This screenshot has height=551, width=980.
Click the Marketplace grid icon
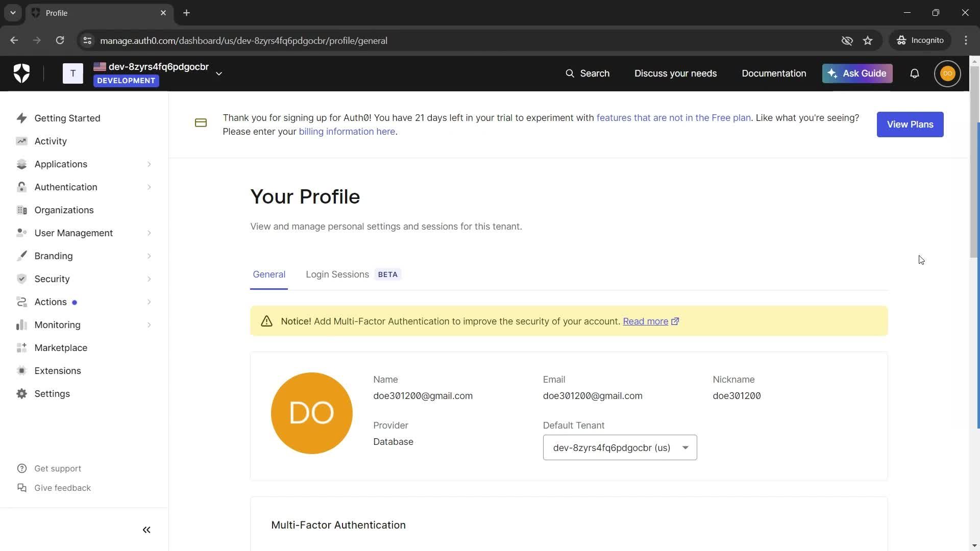[21, 348]
